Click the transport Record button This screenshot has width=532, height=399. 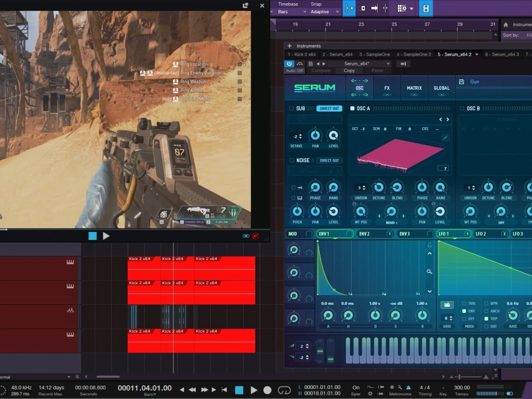pos(268,390)
